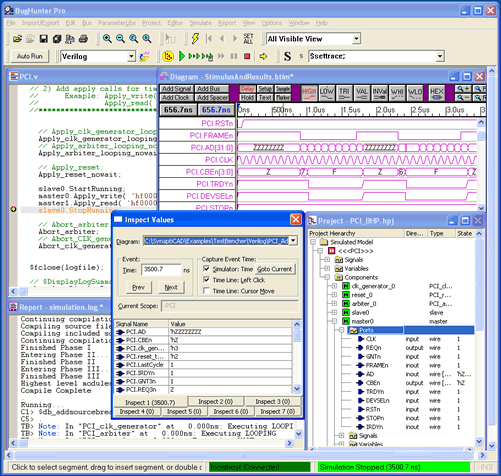Screen dimensions: 501x476
Task: Open the Import/Export menu
Action: click(x=40, y=23)
